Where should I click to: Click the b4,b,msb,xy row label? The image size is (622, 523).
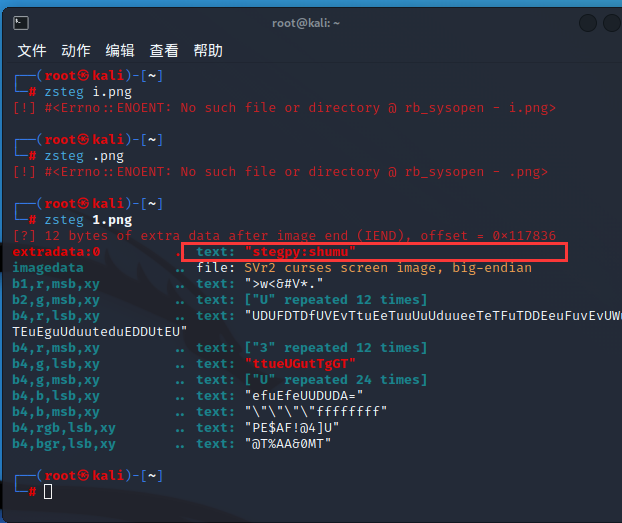coord(56,412)
